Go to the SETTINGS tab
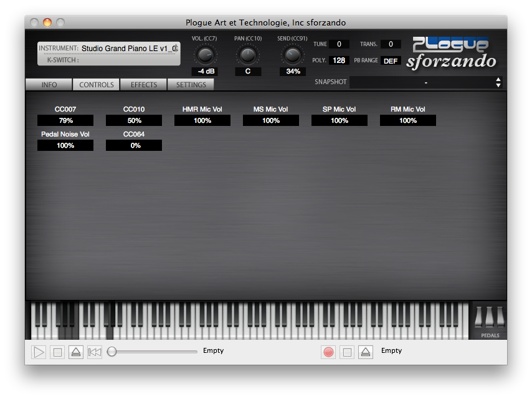 [191, 85]
